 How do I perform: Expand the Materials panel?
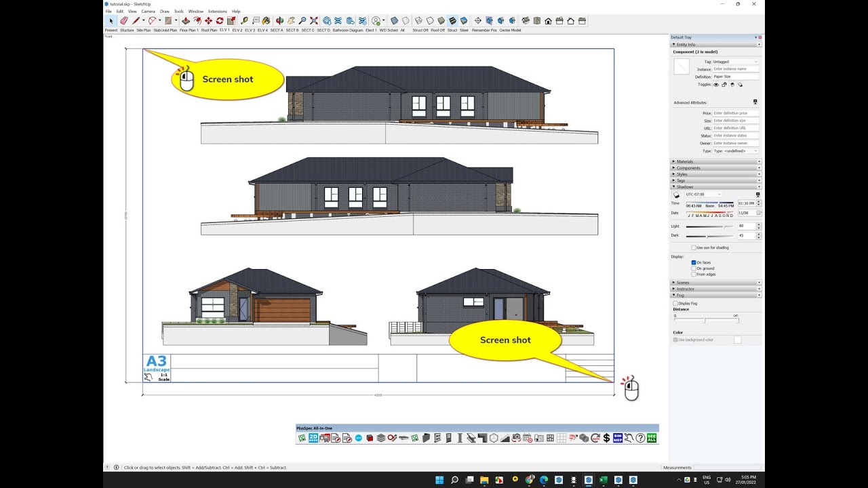coord(715,161)
